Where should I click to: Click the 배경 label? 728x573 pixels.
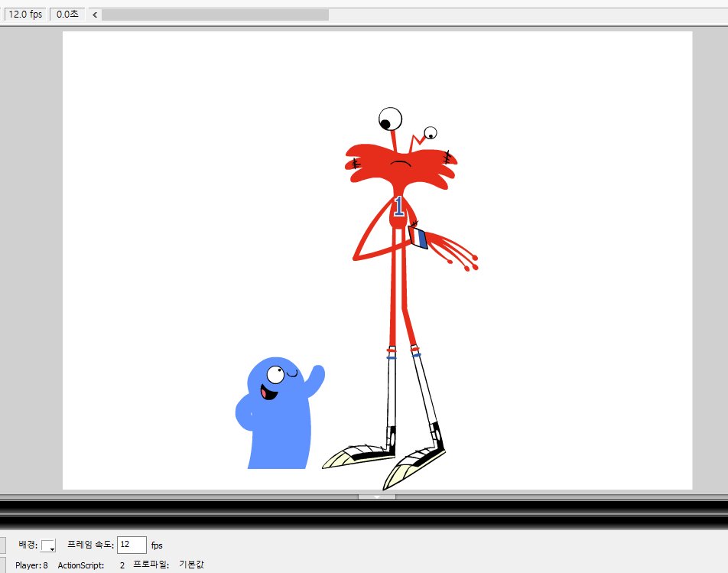click(28, 545)
